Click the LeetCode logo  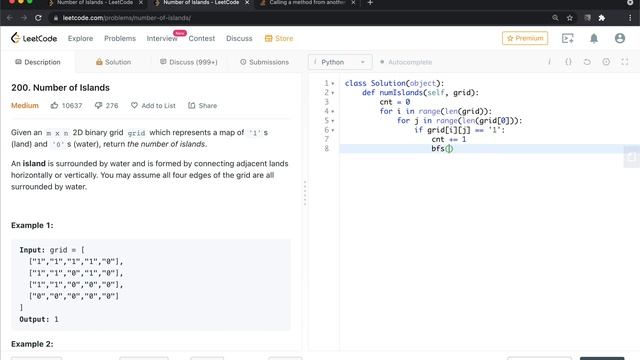34,38
